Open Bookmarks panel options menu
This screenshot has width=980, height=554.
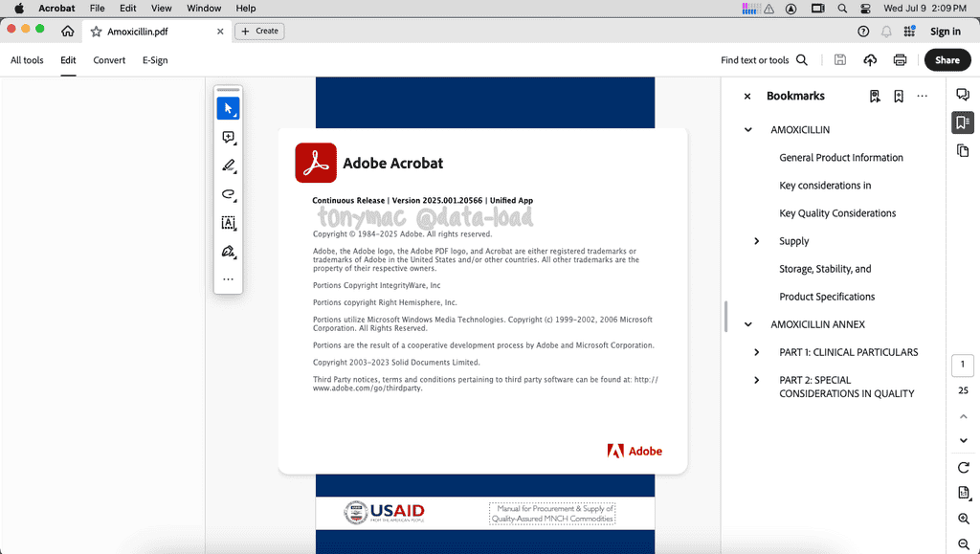coord(922,97)
